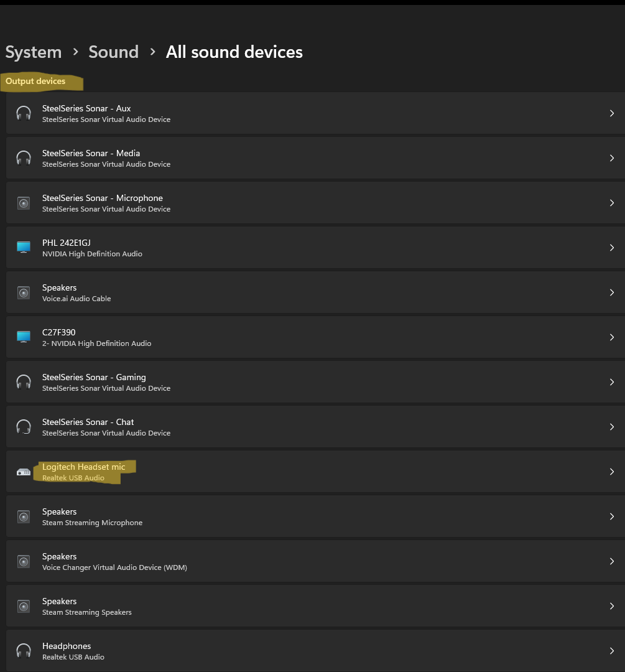Click the monitor icon next to PHL 242E1GJ
This screenshot has width=625, height=672.
pyautogui.click(x=24, y=248)
